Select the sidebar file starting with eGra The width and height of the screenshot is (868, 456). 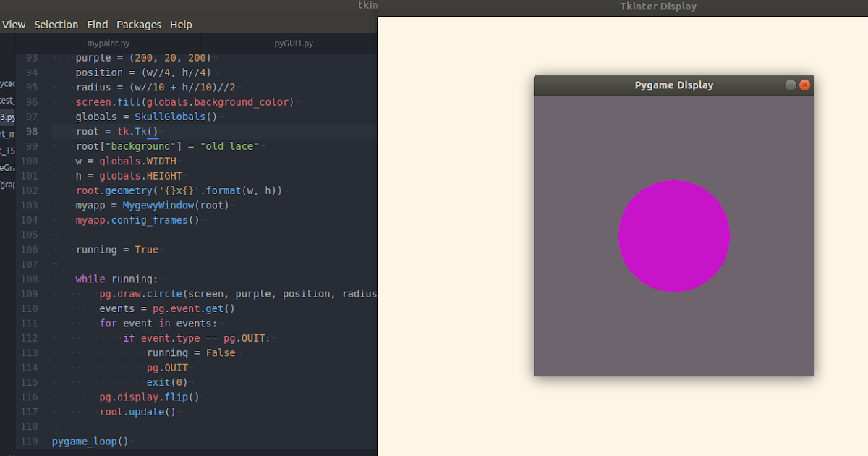(7, 167)
